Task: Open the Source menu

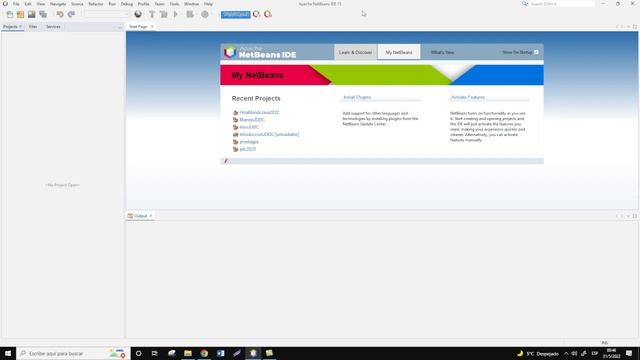Action: pos(77,4)
